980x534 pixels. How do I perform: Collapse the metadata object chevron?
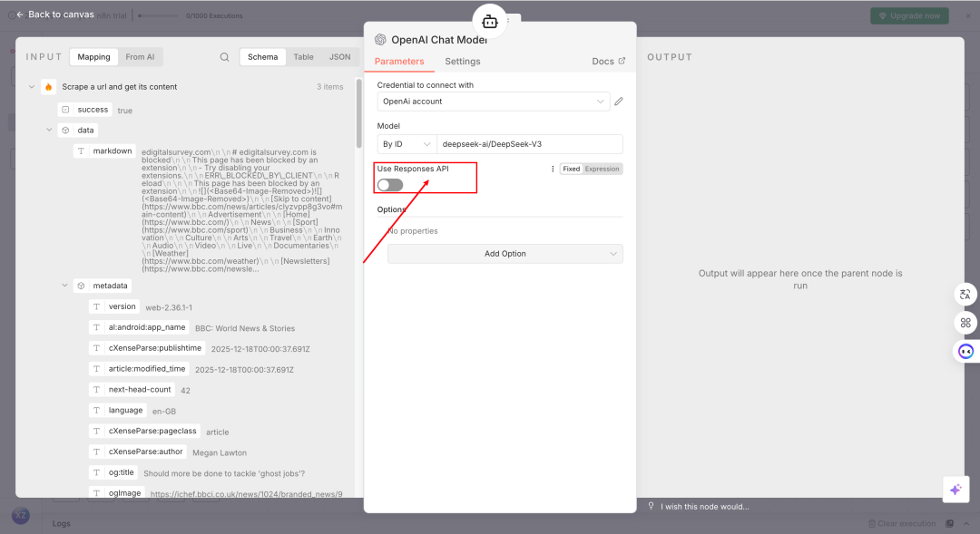click(65, 286)
